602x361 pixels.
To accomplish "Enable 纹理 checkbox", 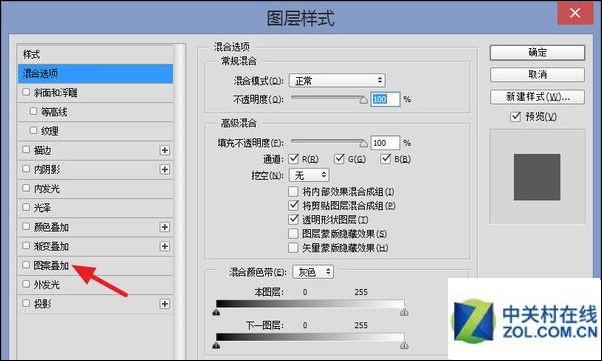I will (x=33, y=131).
